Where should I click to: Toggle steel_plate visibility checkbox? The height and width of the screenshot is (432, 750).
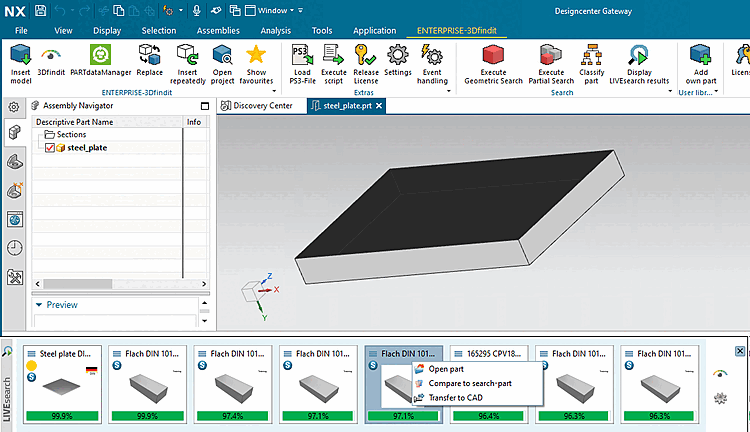49,148
